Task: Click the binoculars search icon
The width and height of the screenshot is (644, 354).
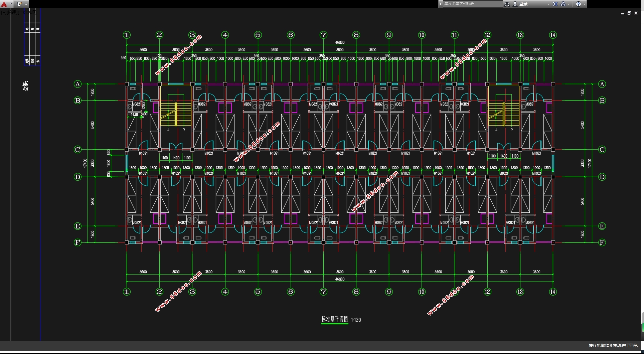Action: [507, 4]
